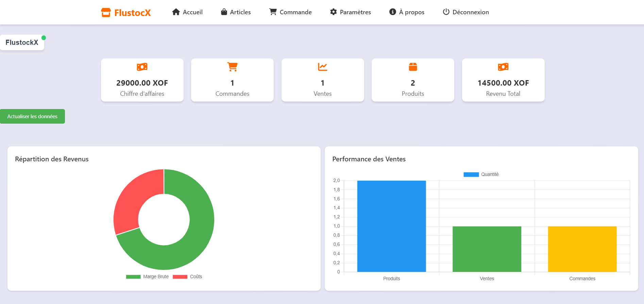Click the power icon for Déconnexion

446,12
